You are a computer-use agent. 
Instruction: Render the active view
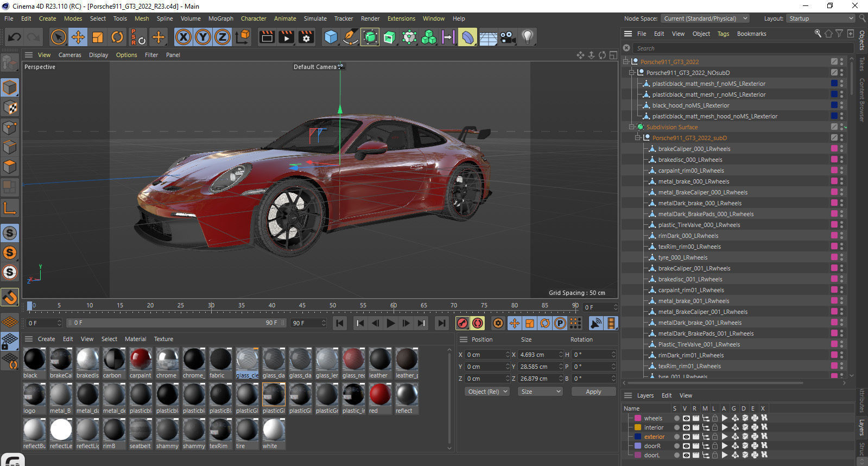coord(267,37)
